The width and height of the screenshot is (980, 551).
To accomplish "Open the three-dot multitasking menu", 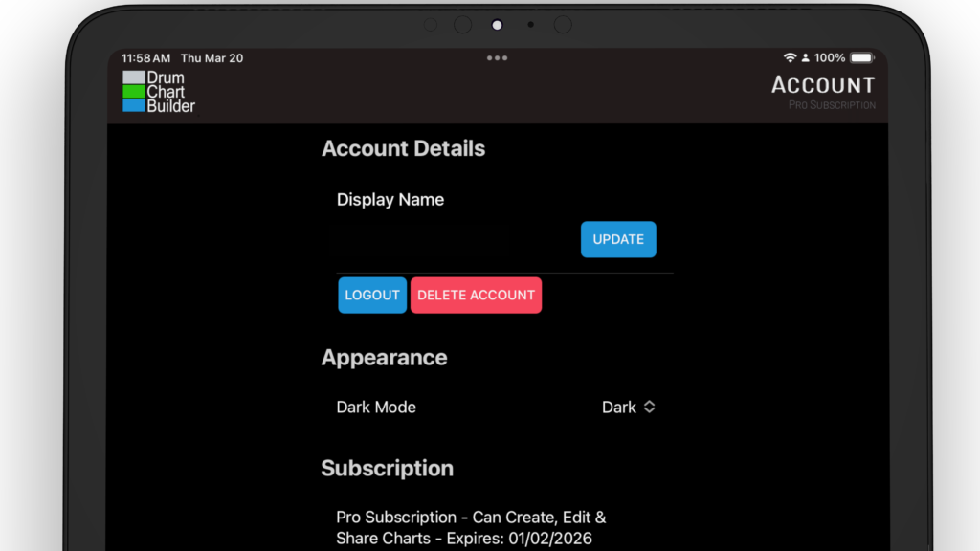I will tap(497, 58).
